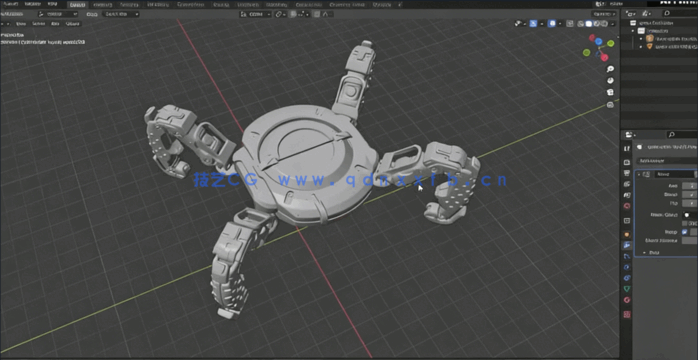698x360 pixels.
Task: Click the red X axis gizmo ball
Action: [x=604, y=57]
